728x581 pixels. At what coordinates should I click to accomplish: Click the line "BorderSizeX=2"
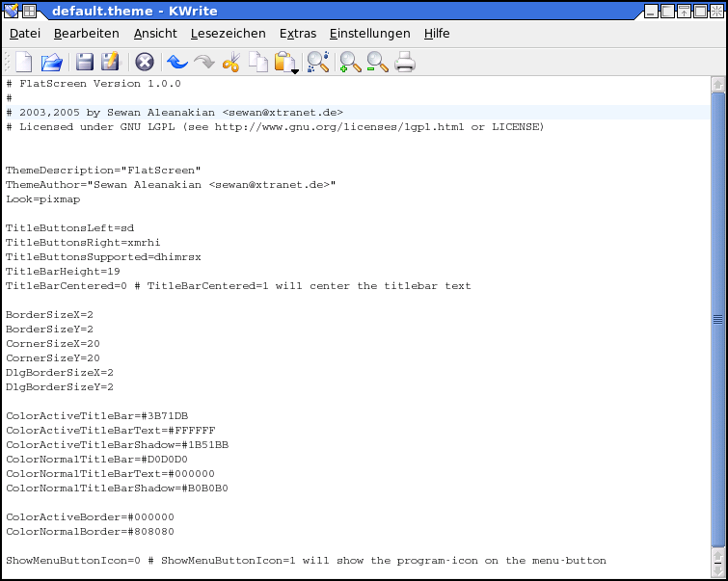pos(49,315)
